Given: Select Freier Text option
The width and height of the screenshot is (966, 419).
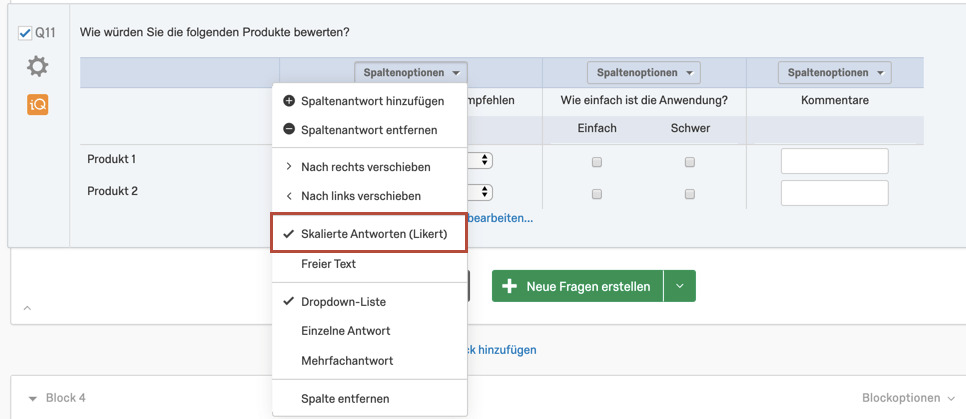Looking at the screenshot, I should click(x=370, y=264).
